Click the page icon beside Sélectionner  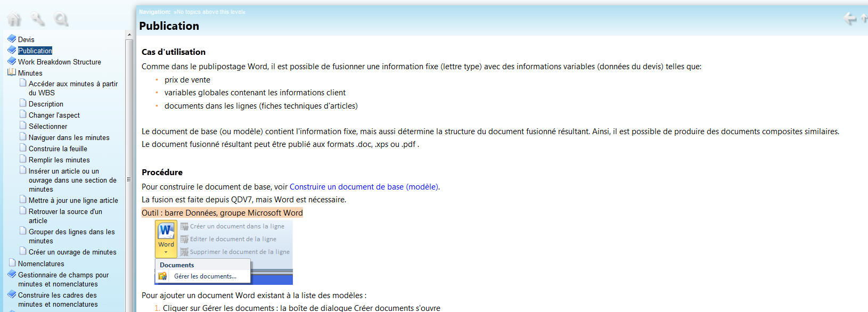(x=23, y=126)
